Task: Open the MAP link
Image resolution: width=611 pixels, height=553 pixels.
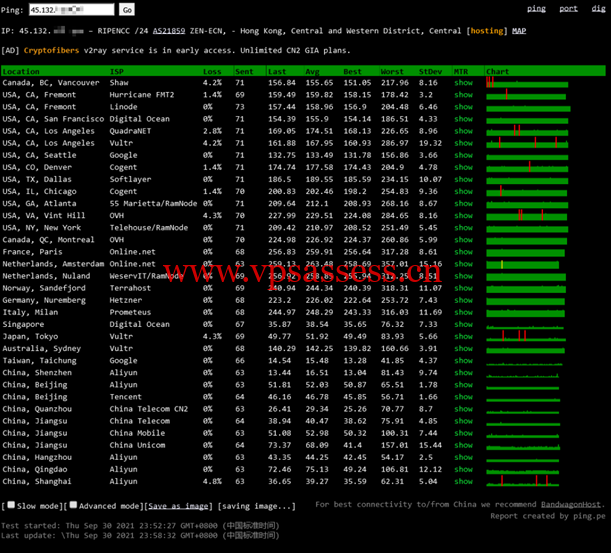Action: 519,31
